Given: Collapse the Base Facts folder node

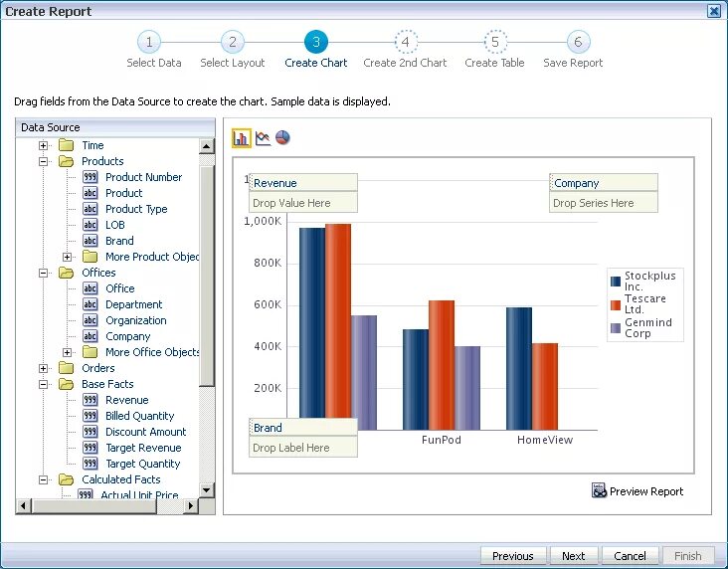Looking at the screenshot, I should (x=43, y=384).
